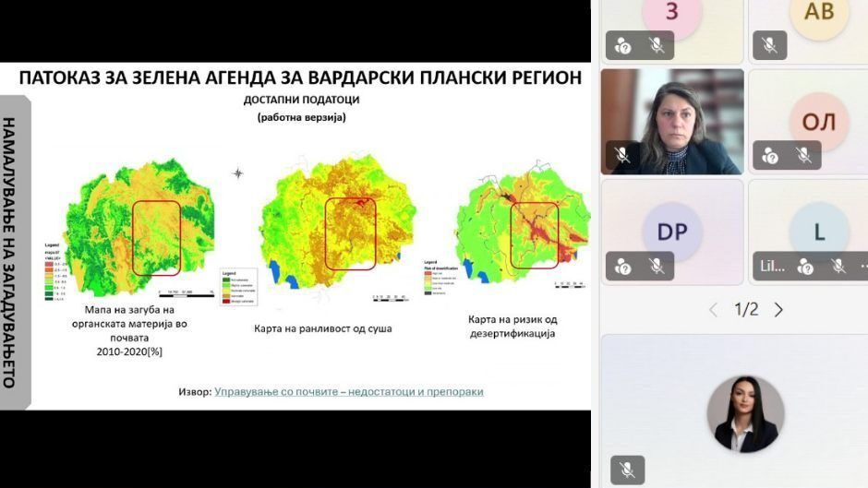Click participant status icon on З tile
The height and width of the screenshot is (488, 868).
[x=623, y=44]
